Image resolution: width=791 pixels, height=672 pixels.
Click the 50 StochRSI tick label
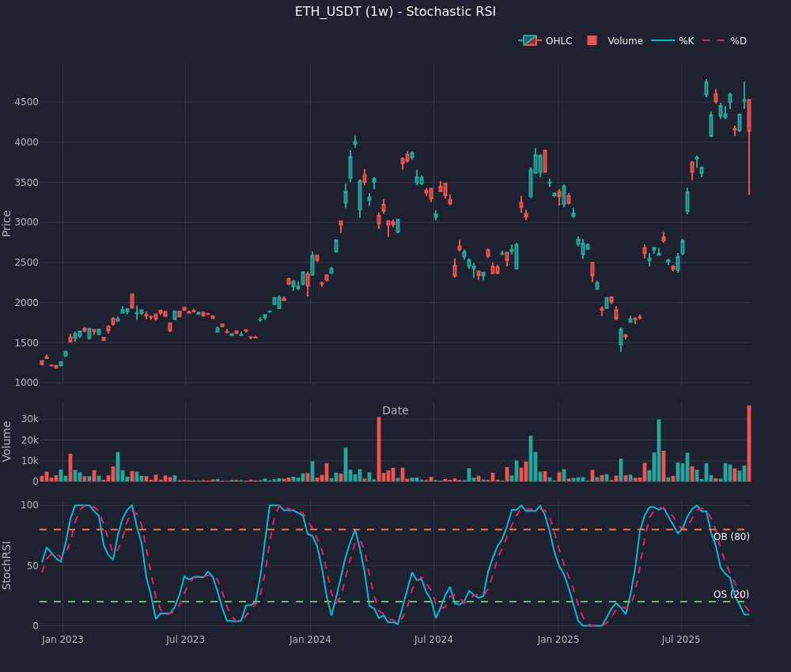click(32, 565)
